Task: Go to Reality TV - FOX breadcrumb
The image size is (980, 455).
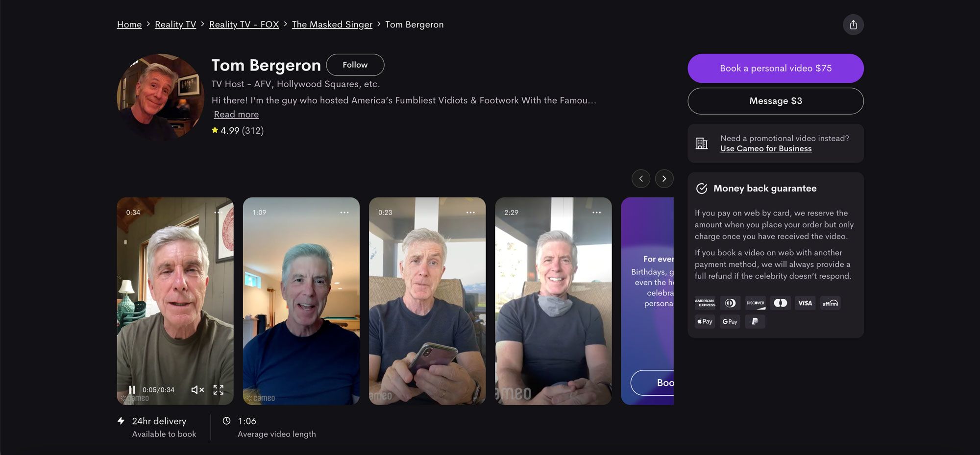Action: point(244,24)
